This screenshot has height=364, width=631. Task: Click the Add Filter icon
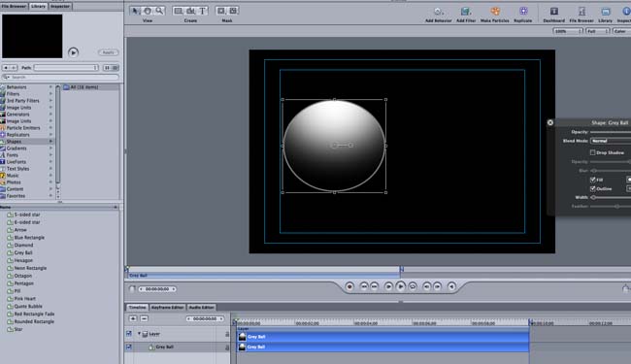[x=466, y=12]
